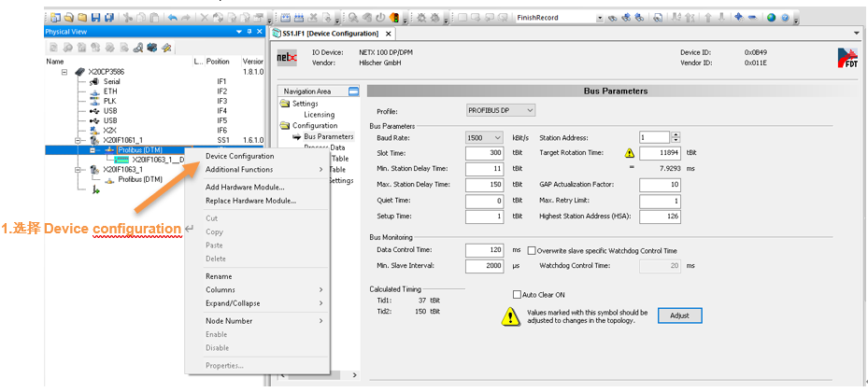Select Rename in the context menu
The width and height of the screenshot is (868, 392).
pyautogui.click(x=219, y=276)
